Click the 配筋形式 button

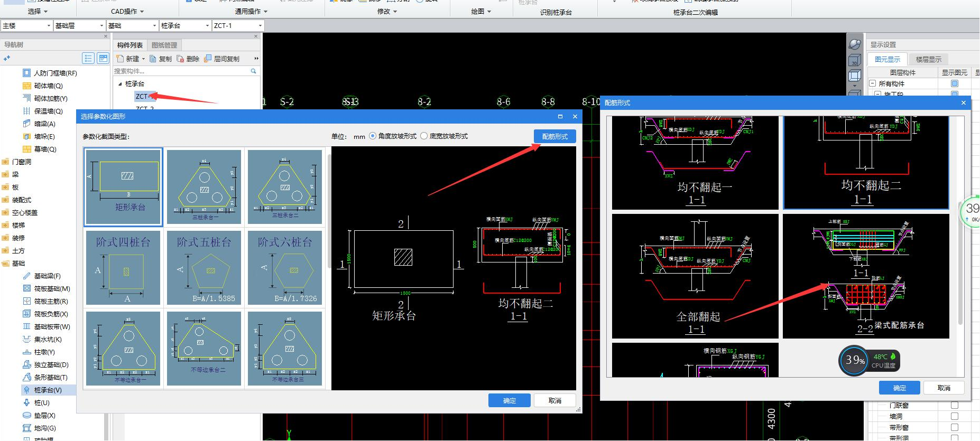click(x=555, y=136)
